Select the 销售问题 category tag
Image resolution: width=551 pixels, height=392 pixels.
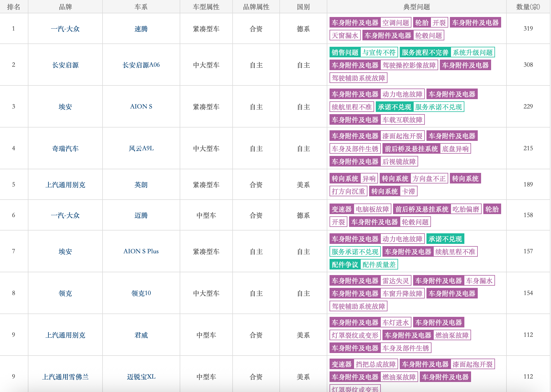pyautogui.click(x=345, y=52)
